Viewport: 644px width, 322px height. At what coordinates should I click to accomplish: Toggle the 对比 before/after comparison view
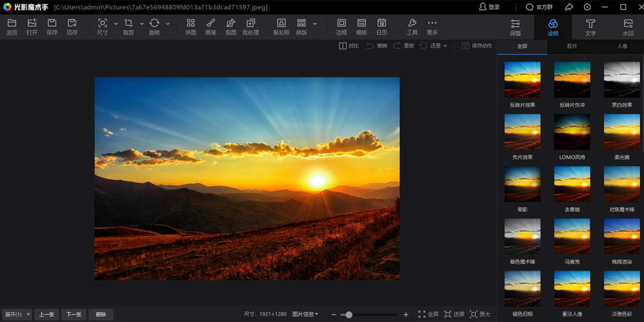coord(349,46)
